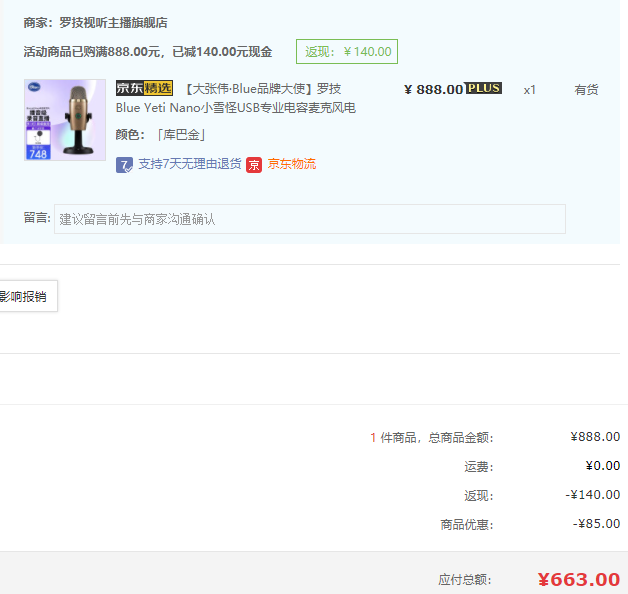This screenshot has height=594, width=628.
Task: Open the microphone product thumbnail
Action: [65, 120]
